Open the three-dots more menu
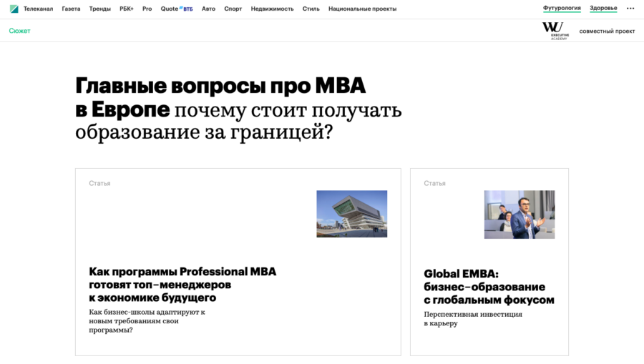 click(x=630, y=8)
